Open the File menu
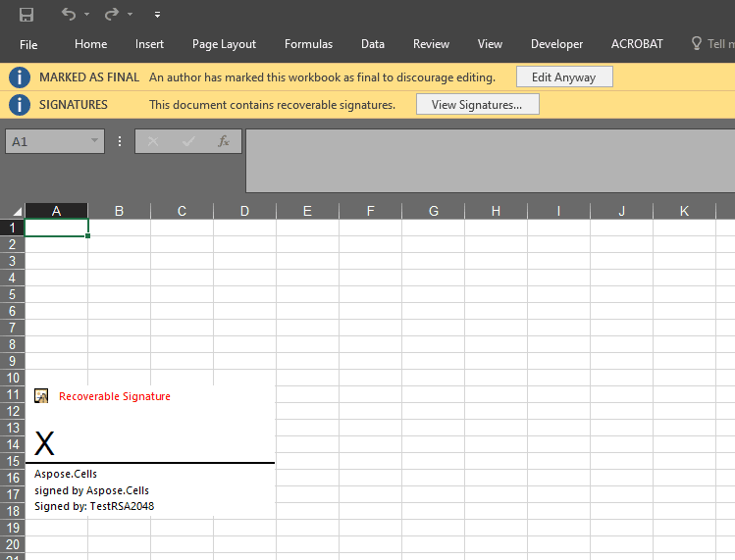The width and height of the screenshot is (735, 560). pyautogui.click(x=28, y=44)
